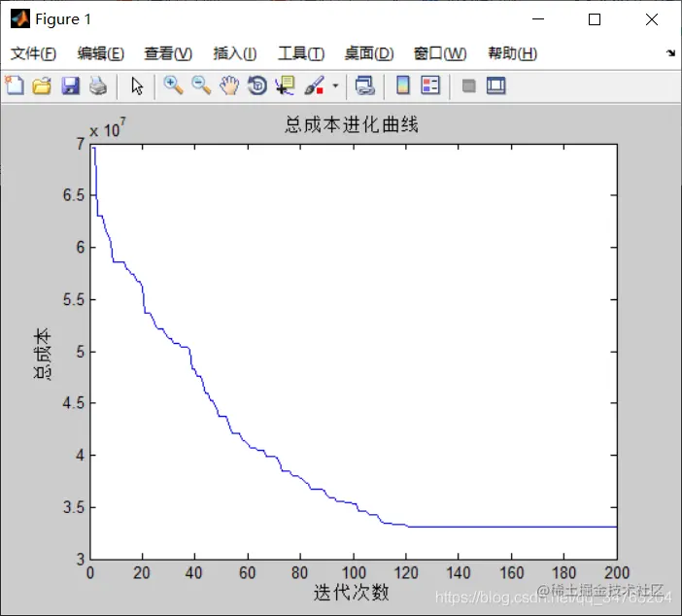Minimize the Figure 1 window
Image resolution: width=682 pixels, height=616 pixels.
[538, 19]
